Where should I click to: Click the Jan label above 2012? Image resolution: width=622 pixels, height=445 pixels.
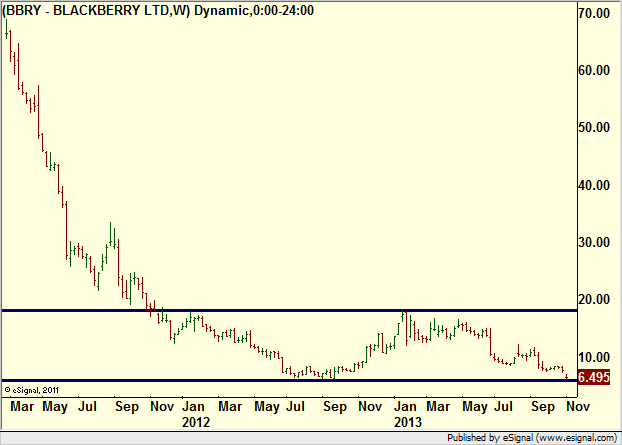(193, 407)
